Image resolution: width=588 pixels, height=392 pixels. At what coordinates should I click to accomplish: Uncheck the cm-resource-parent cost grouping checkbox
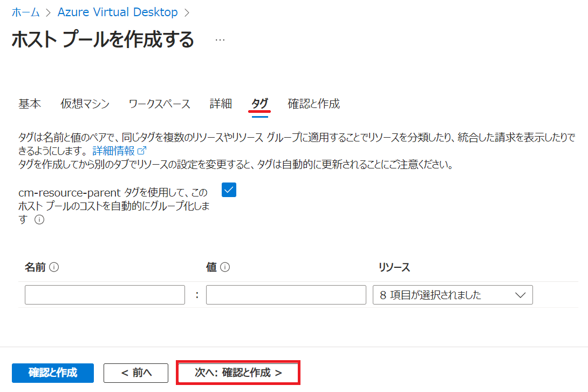(229, 190)
